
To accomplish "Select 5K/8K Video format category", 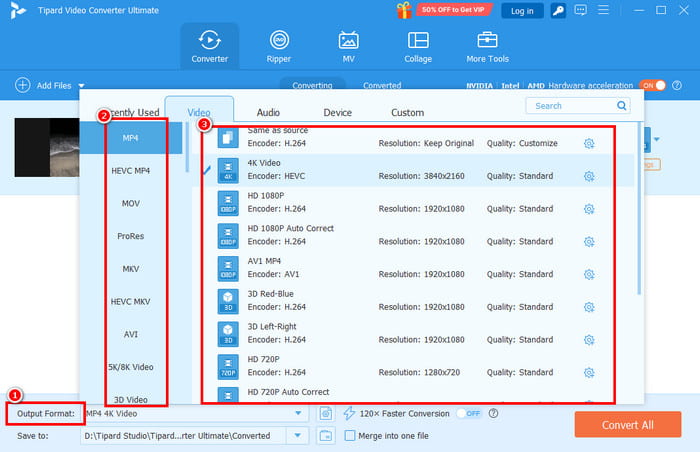I will pos(131,367).
